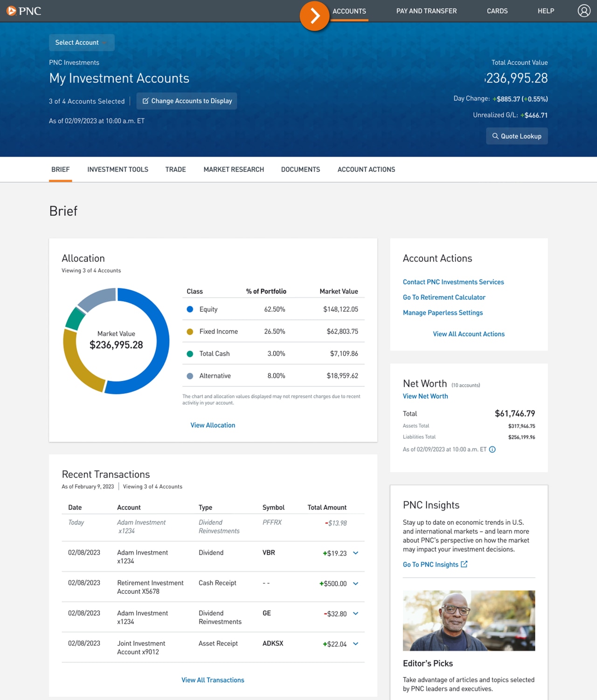Open Pay and Transfer menu
The image size is (597, 700).
click(426, 11)
